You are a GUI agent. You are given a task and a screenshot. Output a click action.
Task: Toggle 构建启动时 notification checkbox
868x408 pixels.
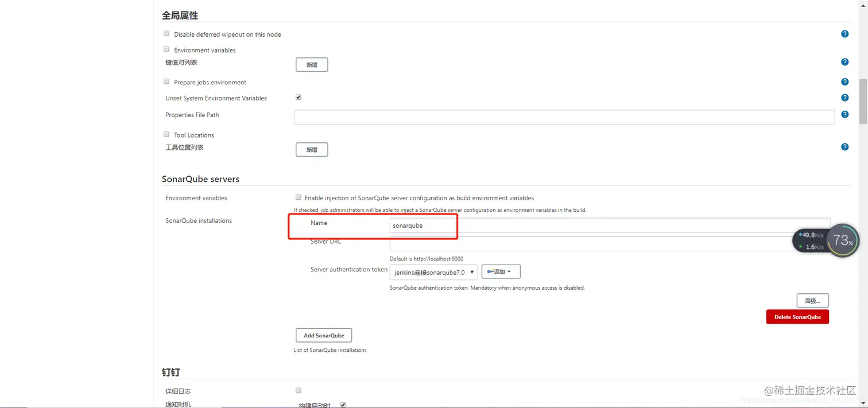click(343, 405)
